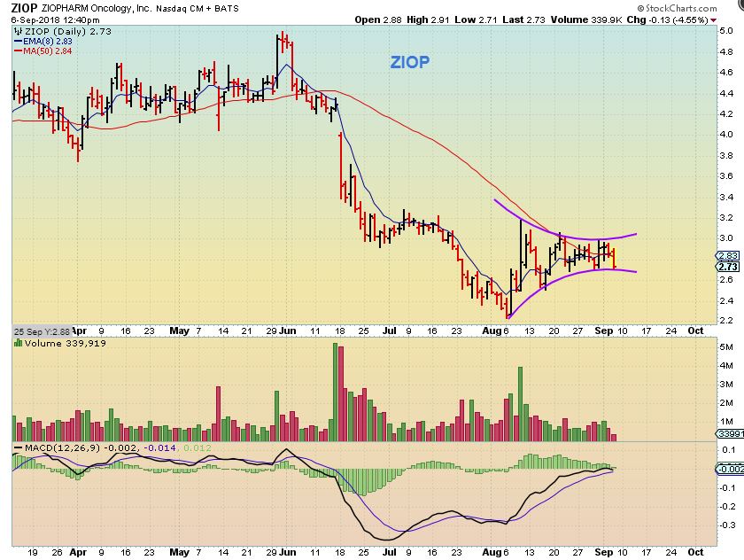Image resolution: width=744 pixels, height=560 pixels.
Task: Click the 3.0 price axis label
Action: pyautogui.click(x=726, y=237)
